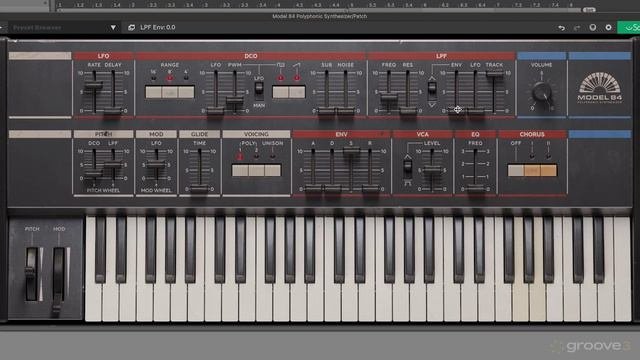640x360 pixels.
Task: Click the LPF LFO slider handle
Action: click(476, 111)
